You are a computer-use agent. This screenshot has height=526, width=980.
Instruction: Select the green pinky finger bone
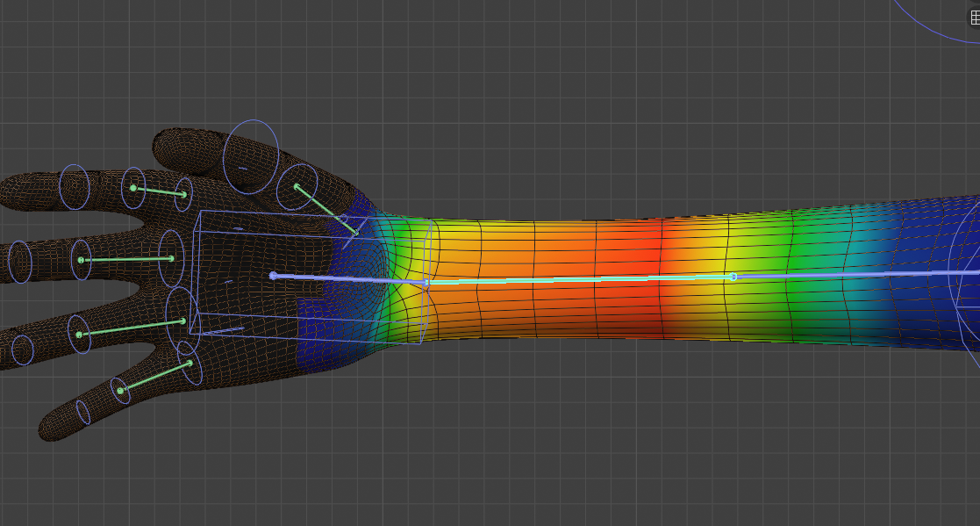pyautogui.click(x=154, y=377)
